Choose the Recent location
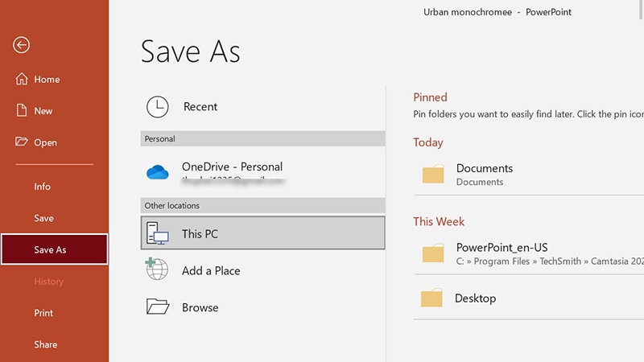This screenshot has height=362, width=644. 263,107
